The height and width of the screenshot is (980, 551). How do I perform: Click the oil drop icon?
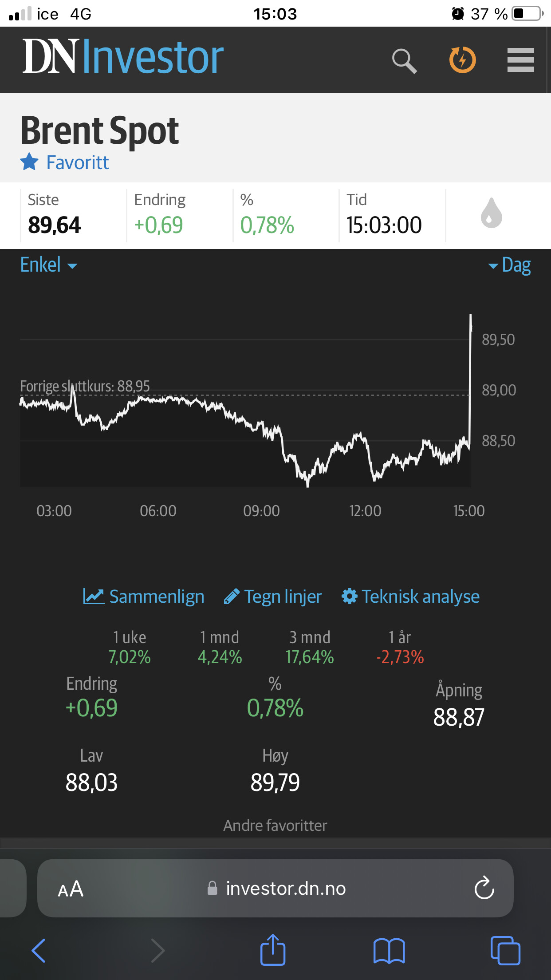pyautogui.click(x=491, y=213)
